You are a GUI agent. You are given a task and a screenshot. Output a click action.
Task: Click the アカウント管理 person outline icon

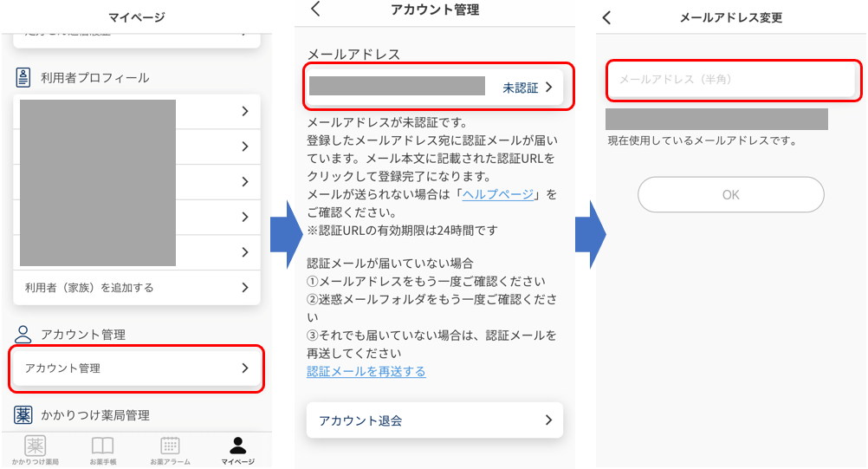(23, 334)
